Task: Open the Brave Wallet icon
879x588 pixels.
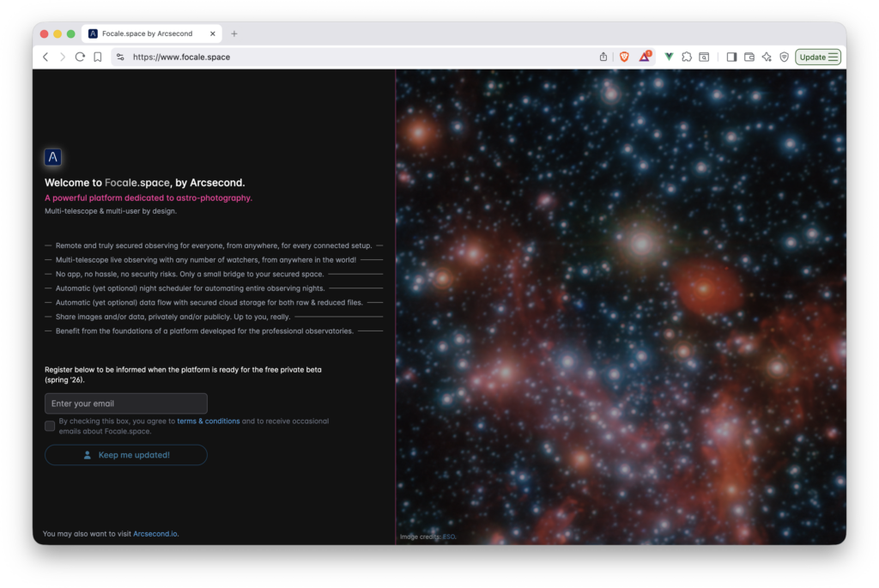Action: click(x=749, y=57)
